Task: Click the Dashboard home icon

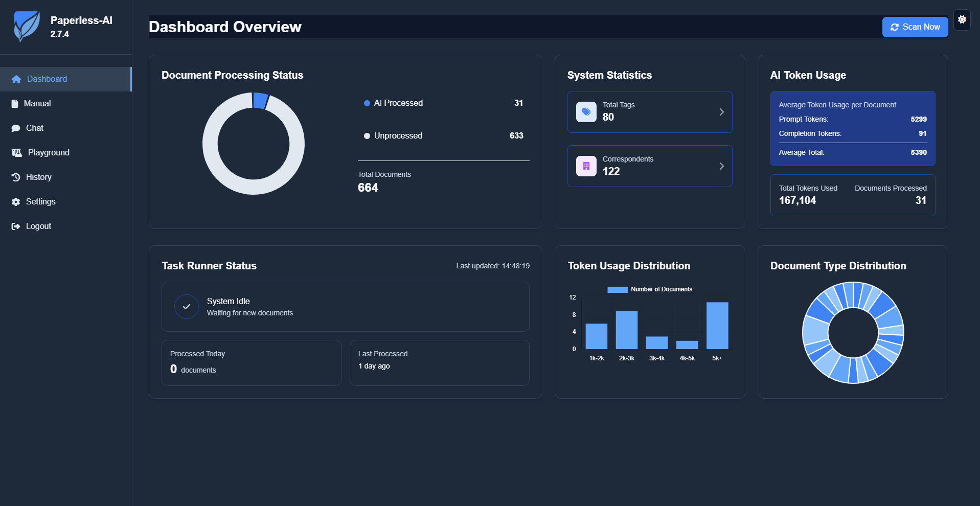Action: point(16,79)
